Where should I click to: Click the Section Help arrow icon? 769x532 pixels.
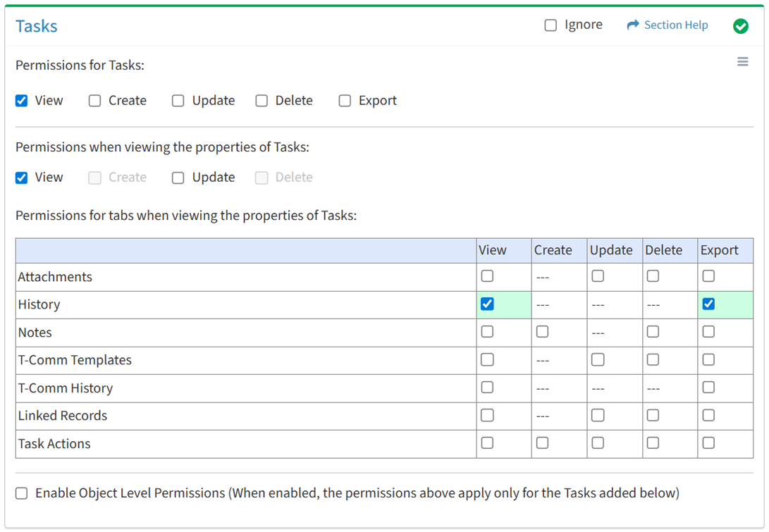click(632, 25)
